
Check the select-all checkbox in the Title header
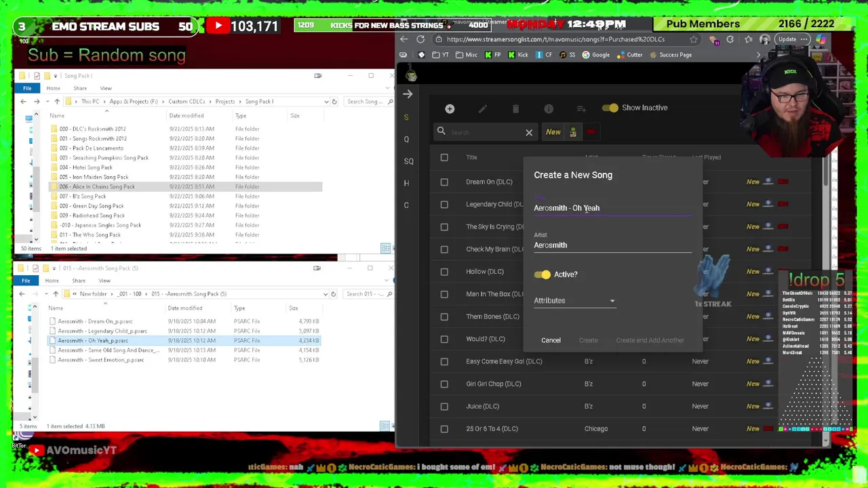[444, 157]
